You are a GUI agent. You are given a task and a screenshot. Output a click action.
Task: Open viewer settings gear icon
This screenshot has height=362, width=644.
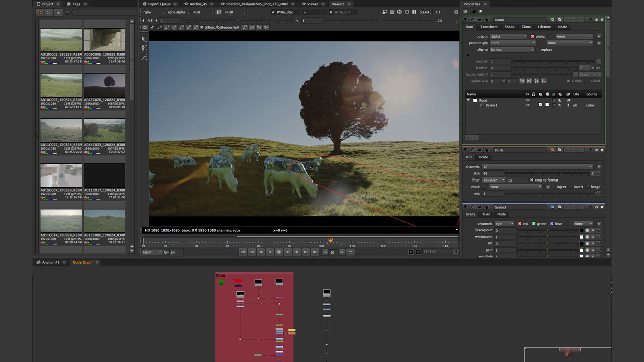click(456, 12)
